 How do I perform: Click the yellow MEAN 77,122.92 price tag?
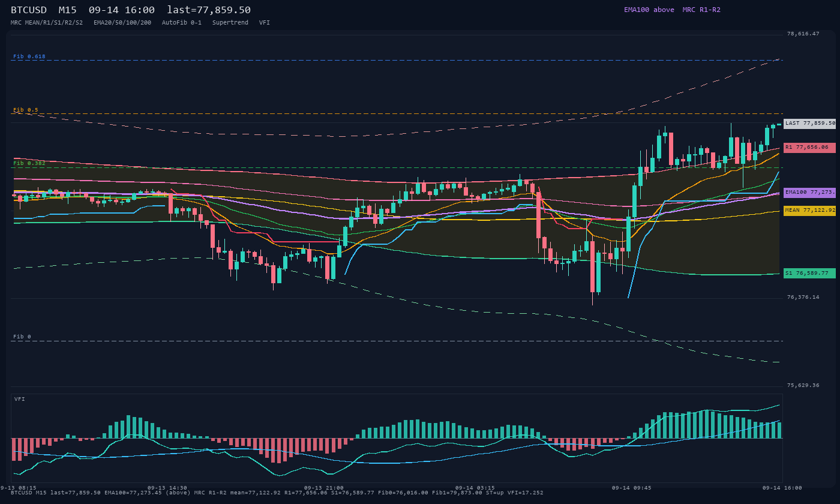click(809, 211)
